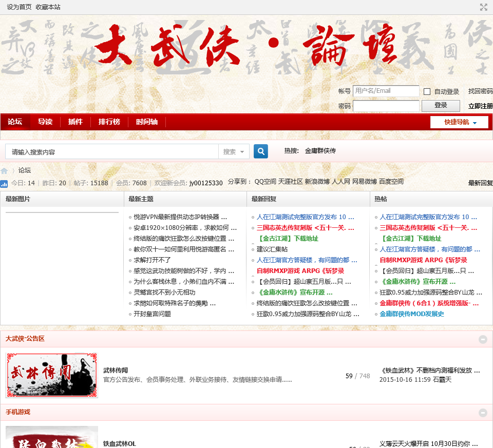Switch to the 导读 nav tab
Image resolution: width=493 pixels, height=448 pixels.
coord(45,122)
